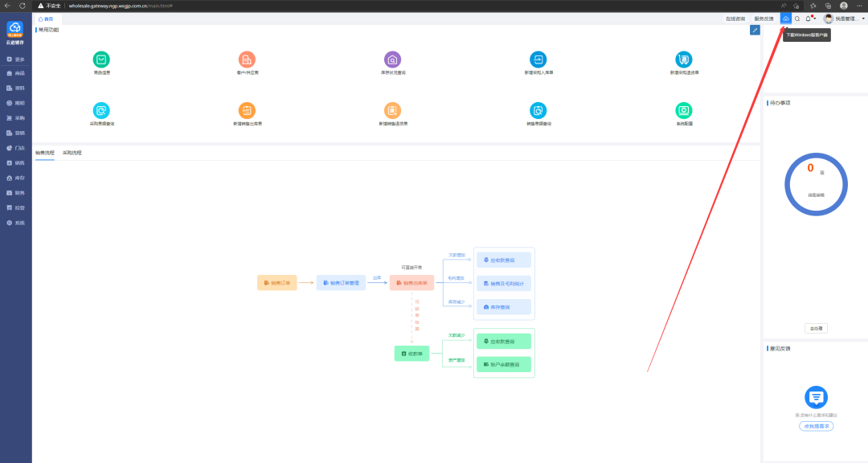Image resolution: width=868 pixels, height=463 pixels.
Task: Expand the user account dropdown menu
Action: point(845,18)
